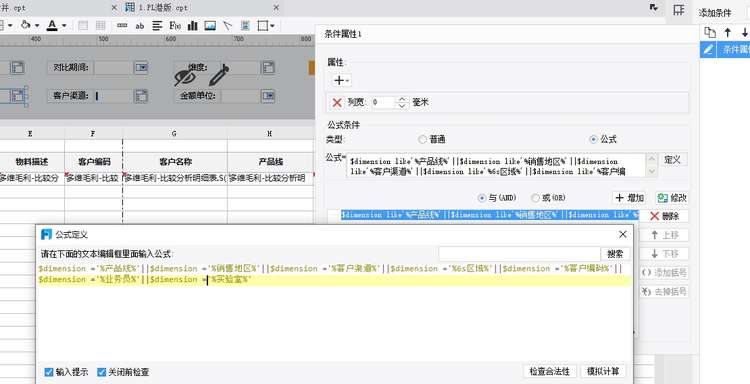Select the highlighted $dimension condition row
Screen dimensions: 750x384
pos(490,215)
